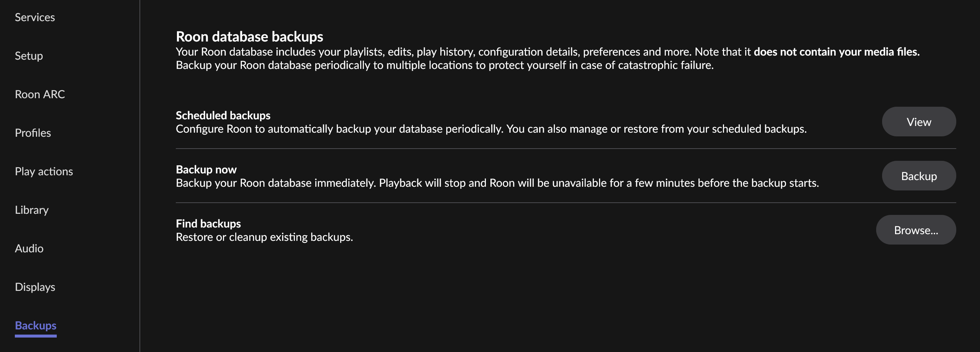The height and width of the screenshot is (352, 980).
Task: Open the Library settings tab
Action: pos(32,210)
